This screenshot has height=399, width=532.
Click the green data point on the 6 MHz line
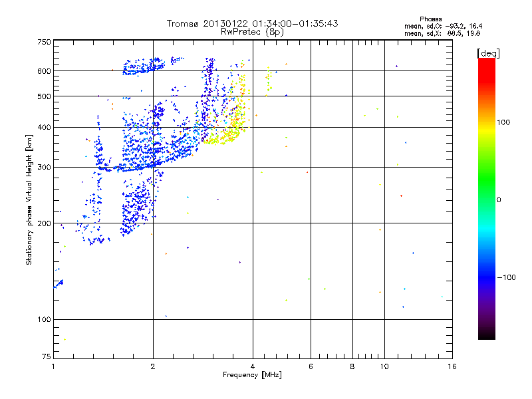pyautogui.click(x=309, y=279)
